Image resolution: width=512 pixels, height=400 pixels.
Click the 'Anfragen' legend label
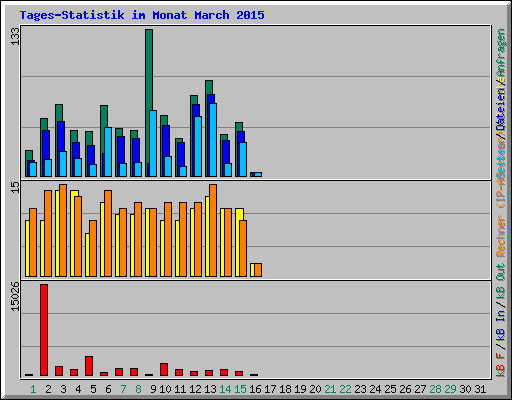tap(501, 53)
